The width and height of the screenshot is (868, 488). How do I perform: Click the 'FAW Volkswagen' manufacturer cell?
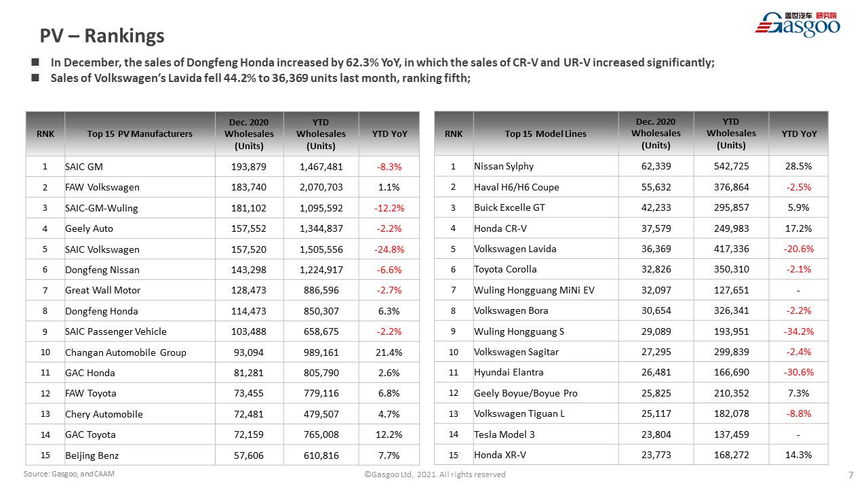[140, 187]
